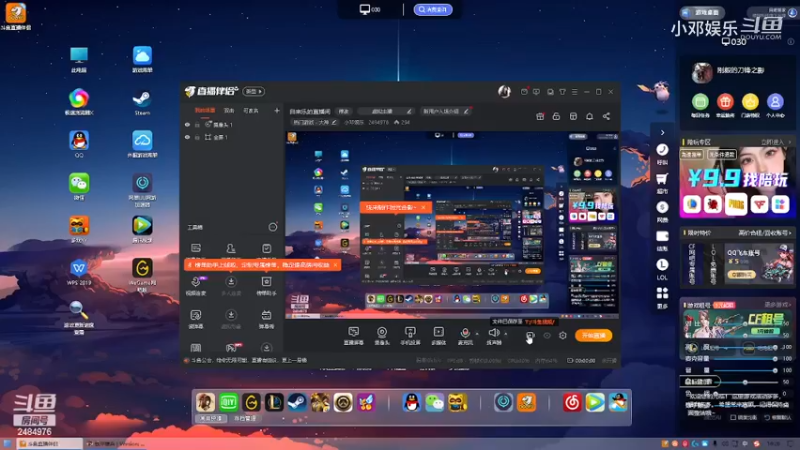The height and width of the screenshot is (450, 800).
Task: Open WeChat desktop shortcut
Action: click(79, 187)
